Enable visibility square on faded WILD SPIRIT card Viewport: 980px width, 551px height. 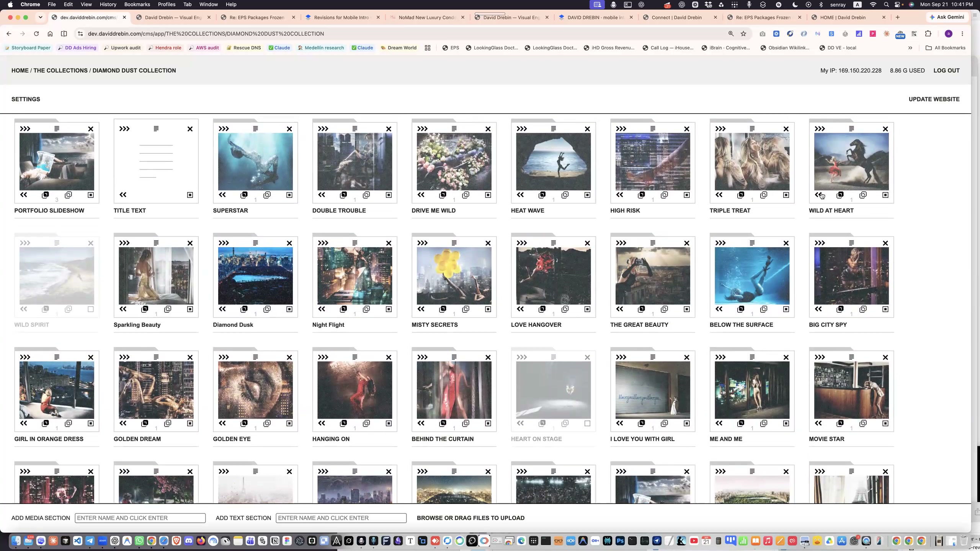coord(91,309)
